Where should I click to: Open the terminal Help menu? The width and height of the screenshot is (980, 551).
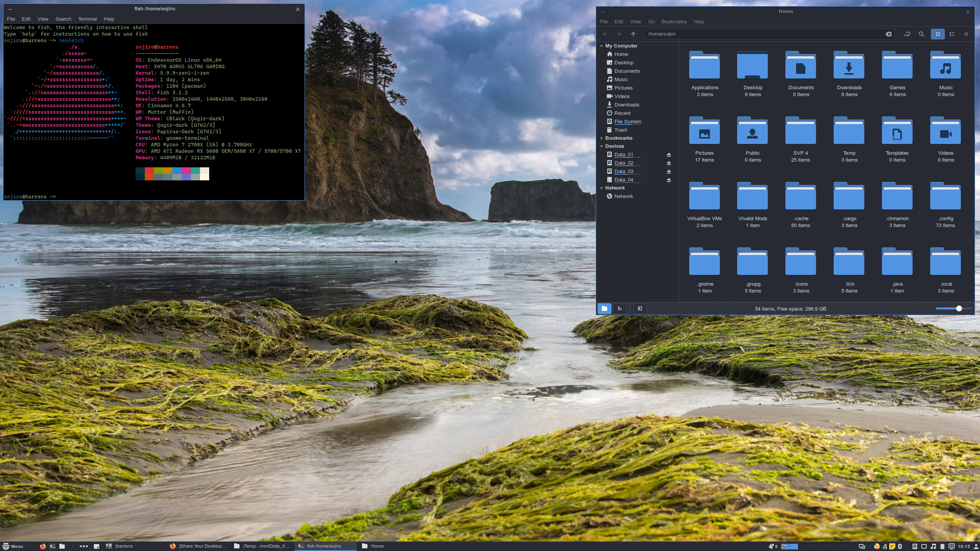pos(109,19)
